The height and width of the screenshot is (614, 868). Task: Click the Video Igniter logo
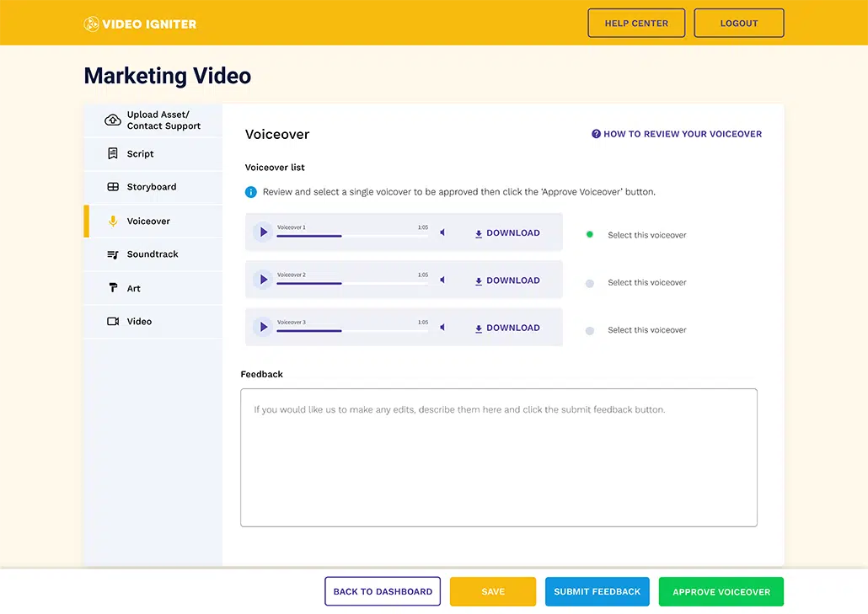tap(140, 24)
